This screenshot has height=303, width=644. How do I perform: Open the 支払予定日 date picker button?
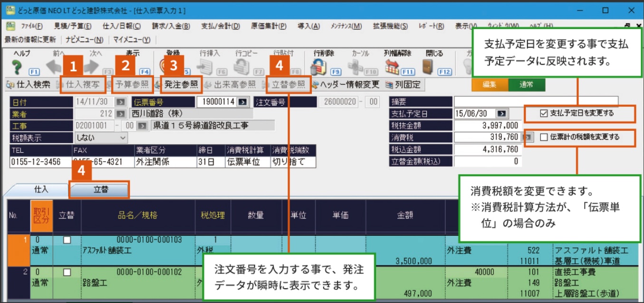[x=502, y=114]
